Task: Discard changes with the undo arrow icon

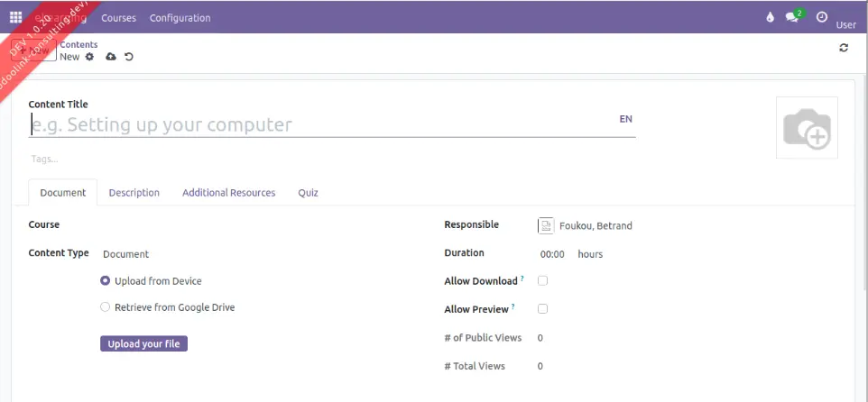Action: pos(129,57)
